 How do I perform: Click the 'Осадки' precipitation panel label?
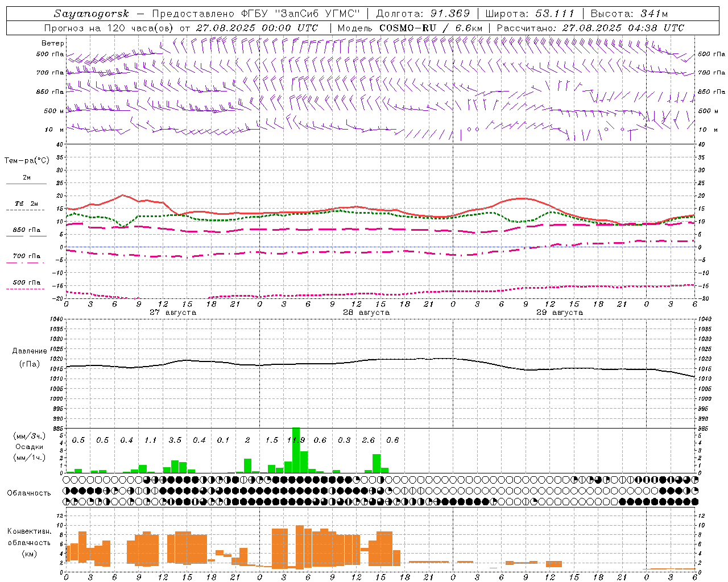click(29, 447)
